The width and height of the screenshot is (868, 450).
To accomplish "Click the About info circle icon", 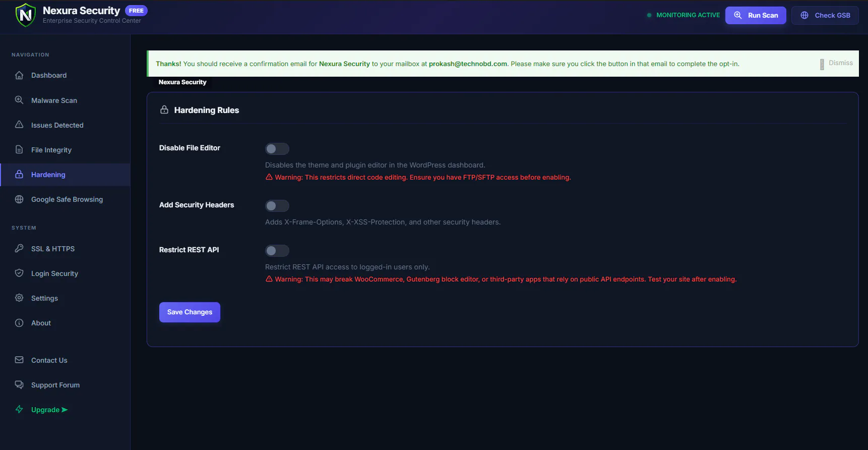I will [x=19, y=323].
